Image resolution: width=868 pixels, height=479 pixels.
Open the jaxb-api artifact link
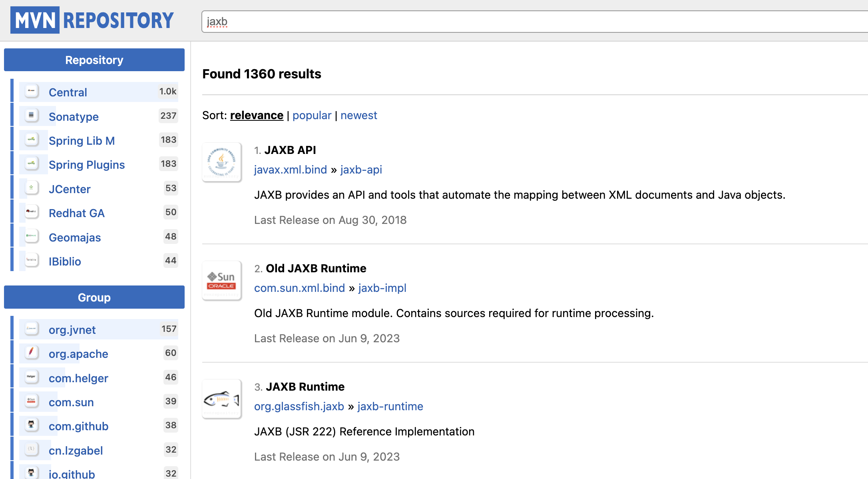(x=361, y=170)
